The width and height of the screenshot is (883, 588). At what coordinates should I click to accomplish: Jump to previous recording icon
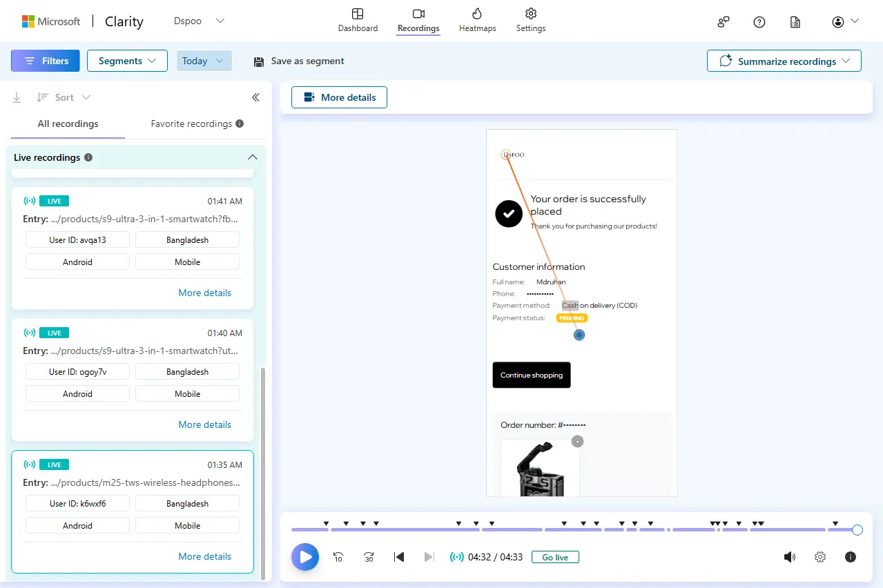click(398, 557)
